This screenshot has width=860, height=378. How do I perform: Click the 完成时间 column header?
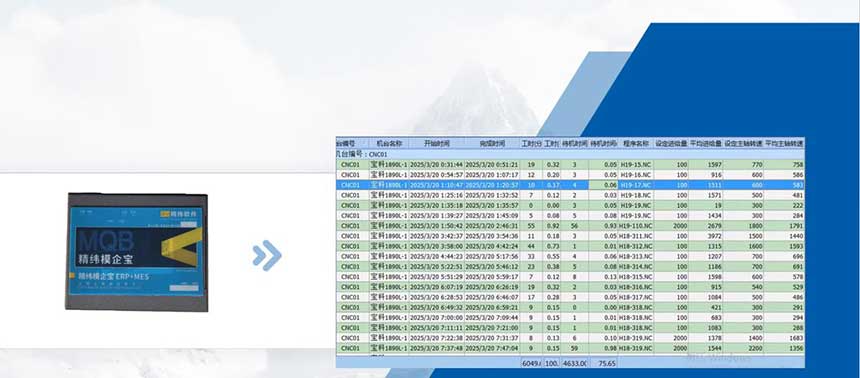point(491,144)
